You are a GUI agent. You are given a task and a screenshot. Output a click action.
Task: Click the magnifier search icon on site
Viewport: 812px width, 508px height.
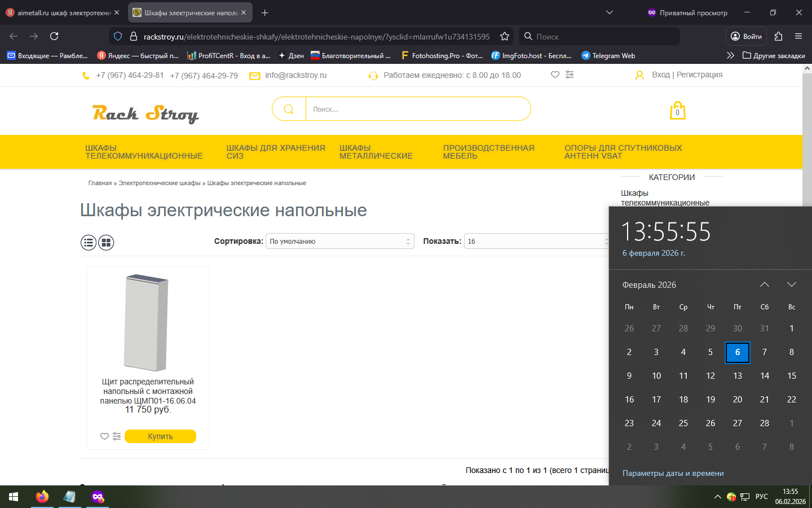tap(289, 109)
